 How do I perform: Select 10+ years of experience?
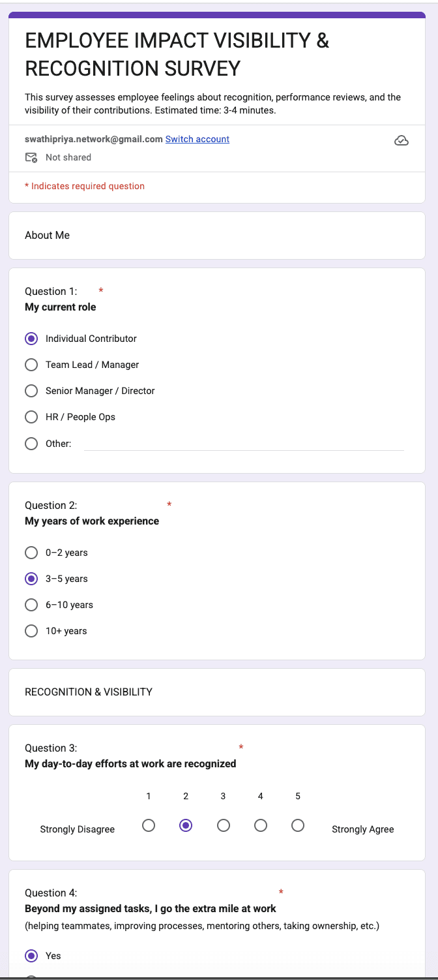(31, 631)
